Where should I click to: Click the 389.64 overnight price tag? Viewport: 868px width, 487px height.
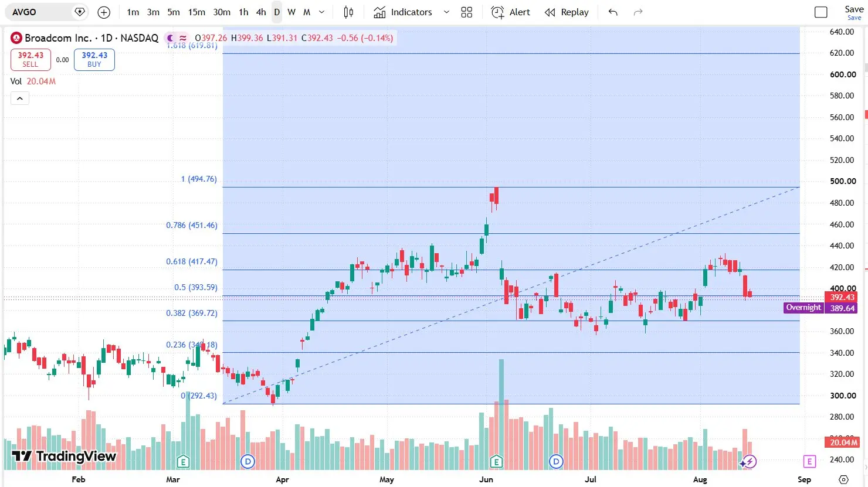[842, 308]
